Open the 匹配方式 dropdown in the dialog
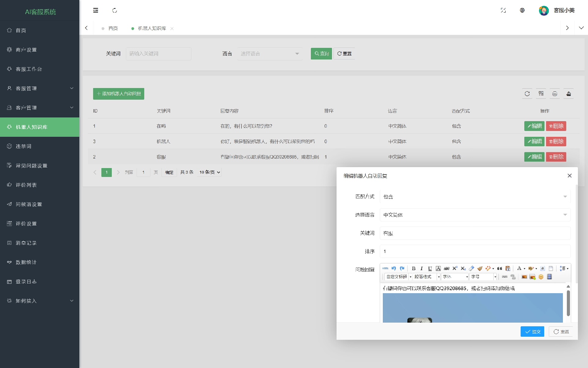 click(475, 197)
